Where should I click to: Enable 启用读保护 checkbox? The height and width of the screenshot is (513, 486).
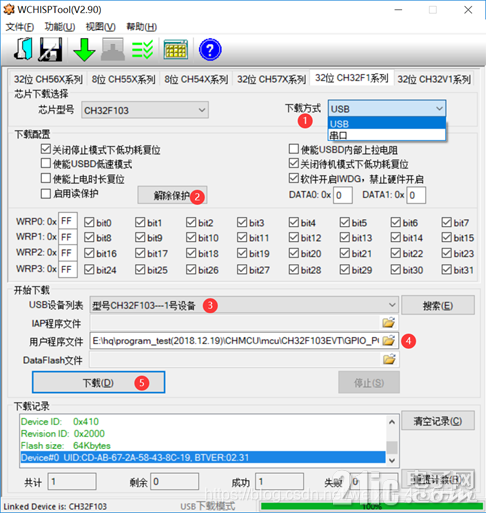coord(46,193)
